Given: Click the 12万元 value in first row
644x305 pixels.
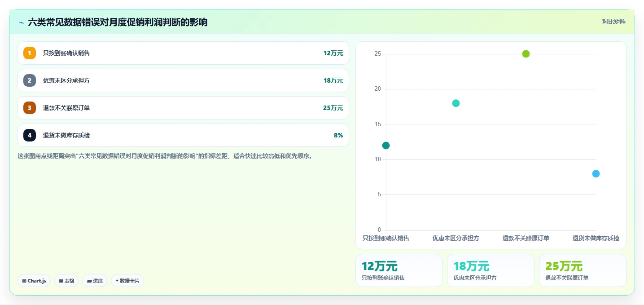Looking at the screenshot, I should [333, 53].
